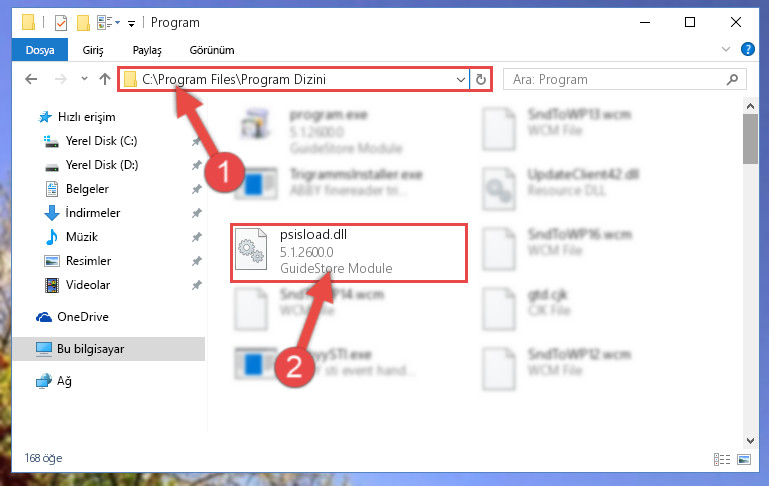Open Customize Quick Access Toolbar dropdown
Screen dimensions: 769x486
(131, 23)
